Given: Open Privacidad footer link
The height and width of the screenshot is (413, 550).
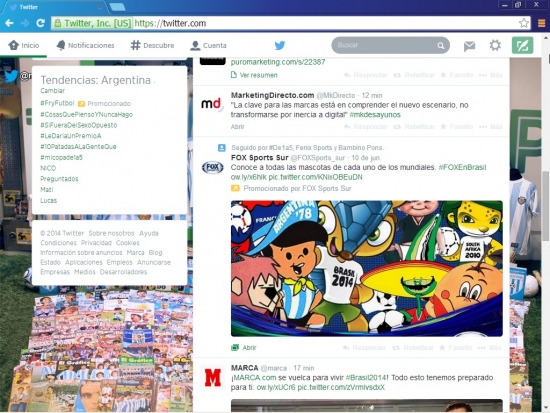Looking at the screenshot, I should (96, 243).
